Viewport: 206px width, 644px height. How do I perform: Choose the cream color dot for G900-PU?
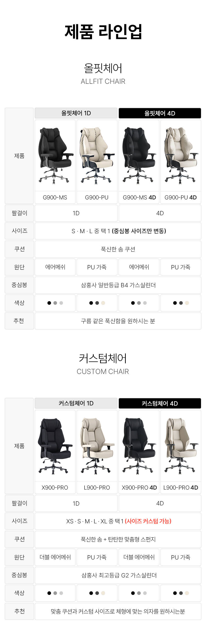pyautogui.click(x=103, y=303)
